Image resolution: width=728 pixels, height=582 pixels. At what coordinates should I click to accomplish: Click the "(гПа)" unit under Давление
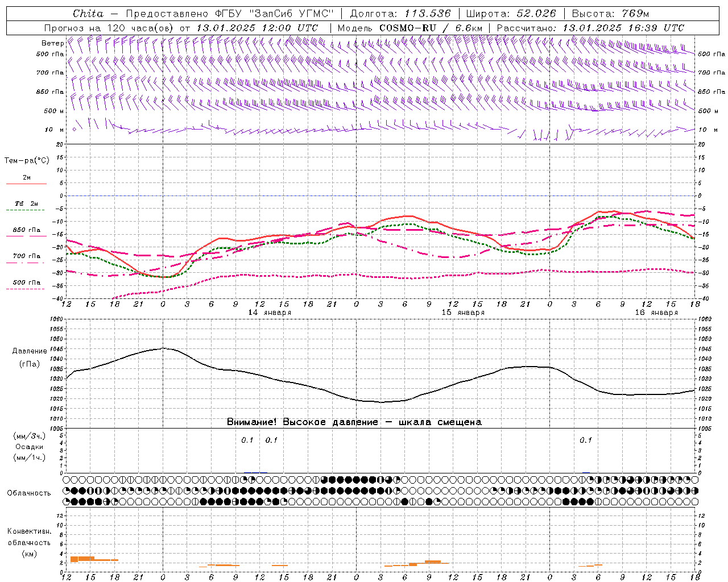click(29, 364)
